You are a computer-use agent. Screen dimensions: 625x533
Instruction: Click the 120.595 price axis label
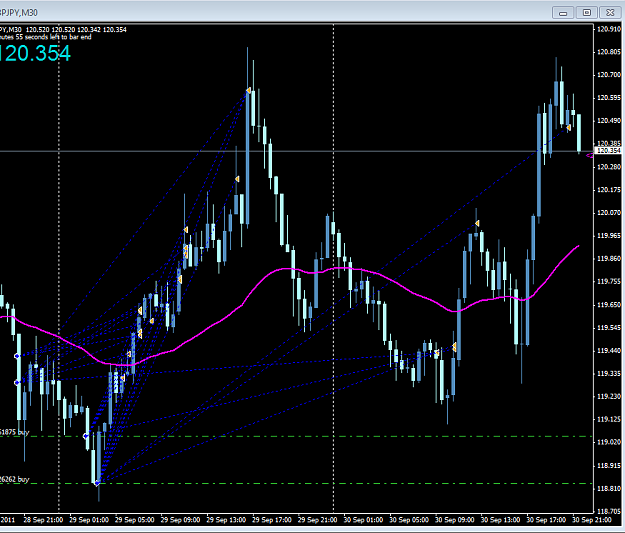coord(609,98)
